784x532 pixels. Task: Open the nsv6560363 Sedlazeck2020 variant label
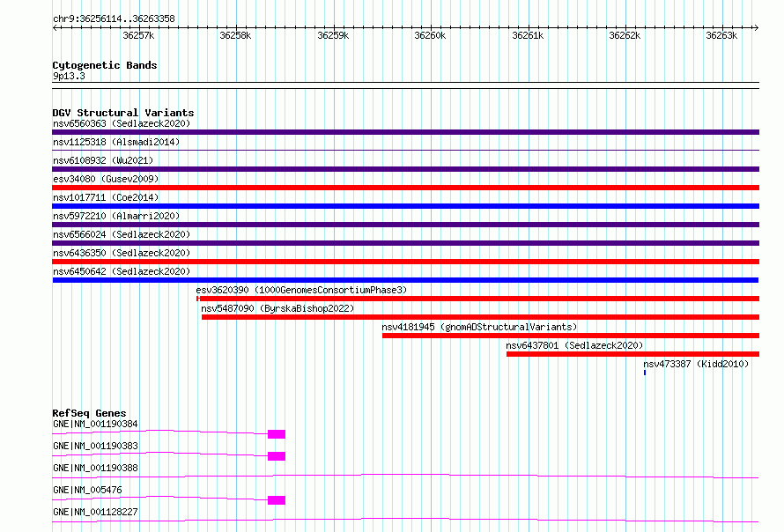[x=122, y=123]
